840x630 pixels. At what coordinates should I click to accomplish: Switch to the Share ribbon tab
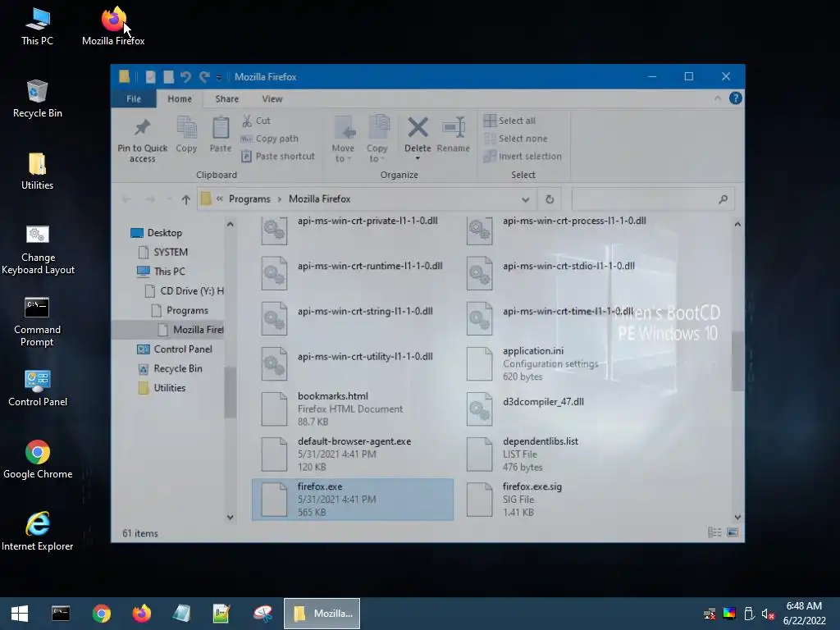click(227, 98)
